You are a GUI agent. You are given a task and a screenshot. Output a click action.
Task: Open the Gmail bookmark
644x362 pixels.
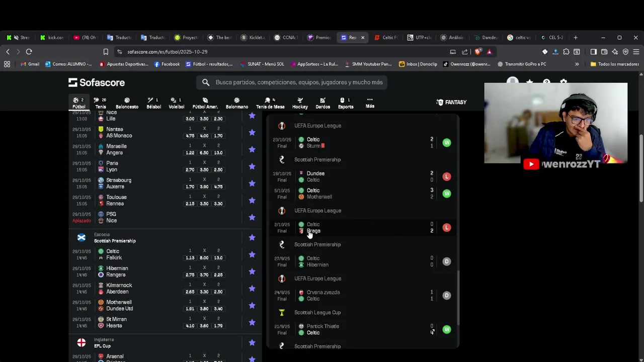coord(30,64)
